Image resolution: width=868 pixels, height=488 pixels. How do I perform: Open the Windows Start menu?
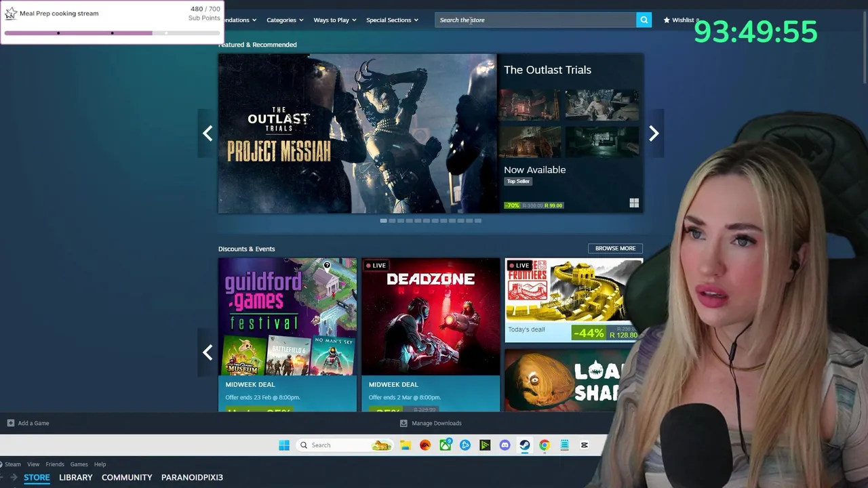(x=284, y=445)
